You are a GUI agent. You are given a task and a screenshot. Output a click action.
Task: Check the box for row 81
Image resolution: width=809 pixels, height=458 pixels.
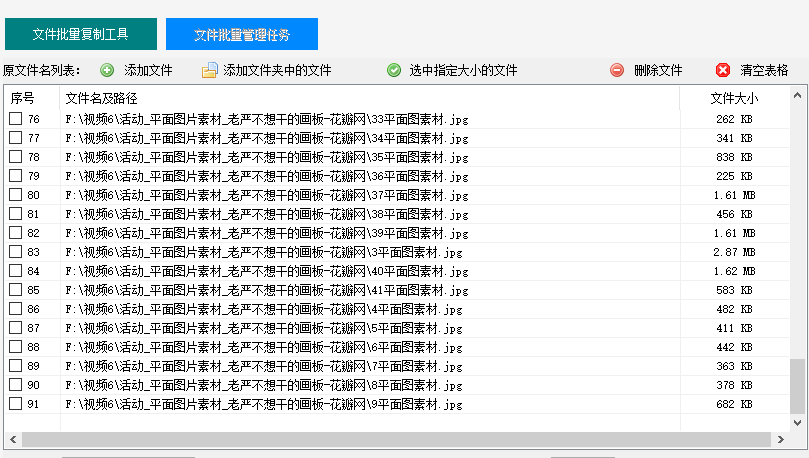[15, 214]
